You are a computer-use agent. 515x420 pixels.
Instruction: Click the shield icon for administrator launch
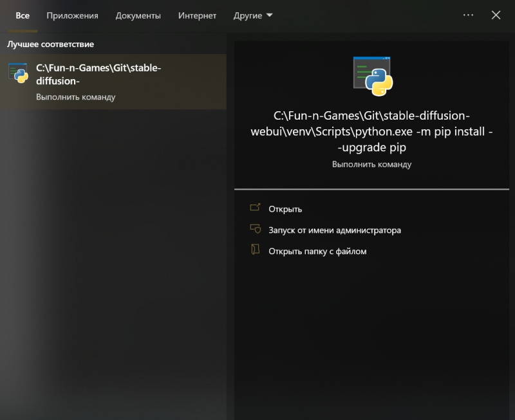[x=255, y=230]
